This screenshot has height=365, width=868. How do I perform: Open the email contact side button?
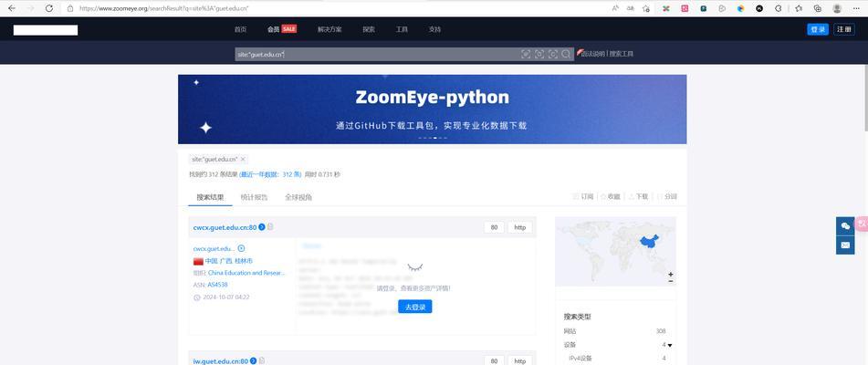(x=845, y=245)
